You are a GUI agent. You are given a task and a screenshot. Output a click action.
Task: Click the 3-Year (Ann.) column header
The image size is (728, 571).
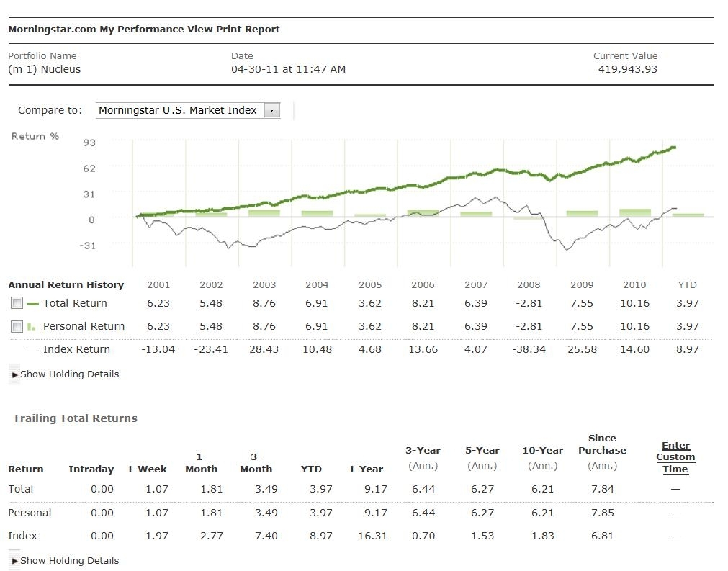click(423, 458)
